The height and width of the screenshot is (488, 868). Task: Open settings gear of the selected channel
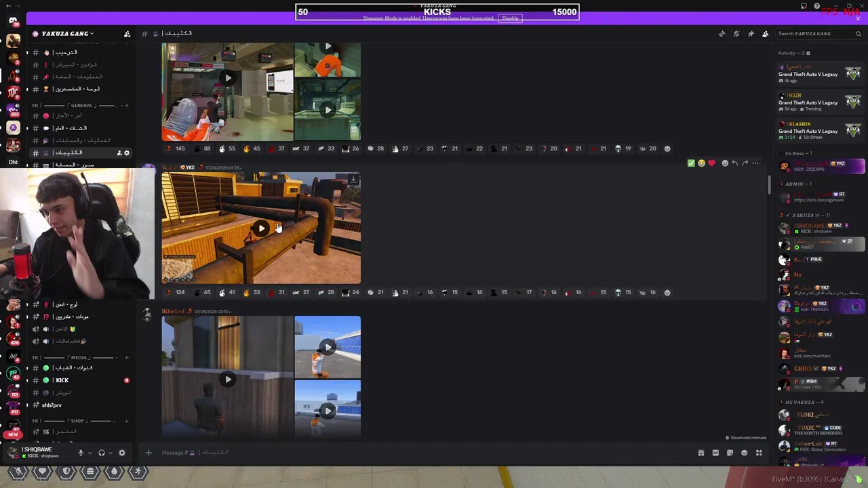pyautogui.click(x=127, y=153)
